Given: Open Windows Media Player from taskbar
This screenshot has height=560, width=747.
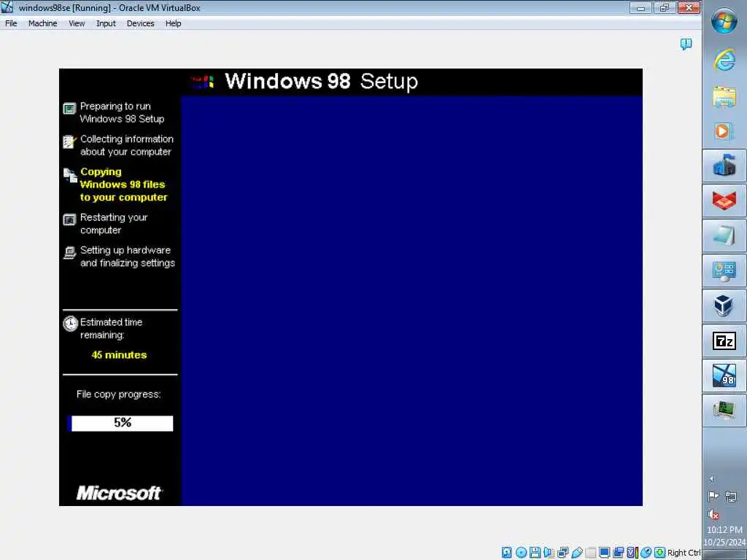Looking at the screenshot, I should 724,131.
